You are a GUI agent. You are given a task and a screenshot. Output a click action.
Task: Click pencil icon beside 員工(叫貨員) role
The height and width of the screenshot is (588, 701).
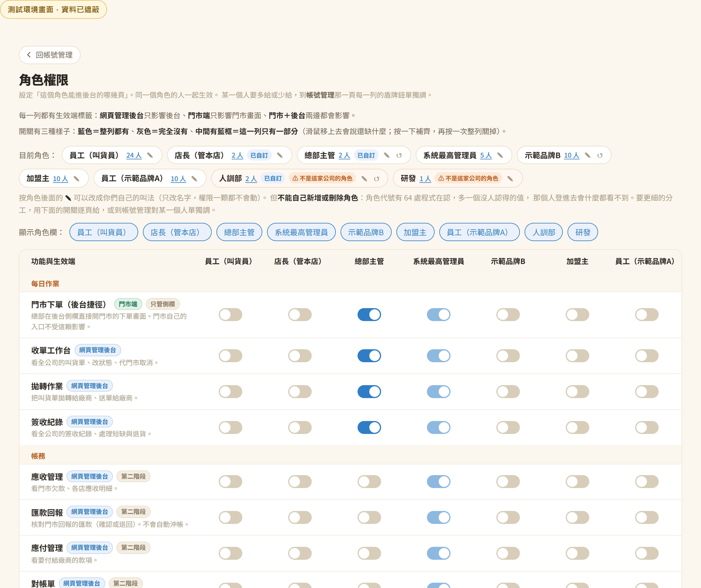(x=150, y=156)
